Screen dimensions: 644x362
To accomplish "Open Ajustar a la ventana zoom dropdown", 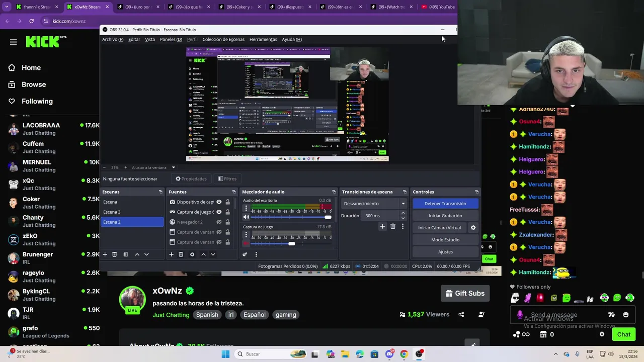I will pos(173,167).
